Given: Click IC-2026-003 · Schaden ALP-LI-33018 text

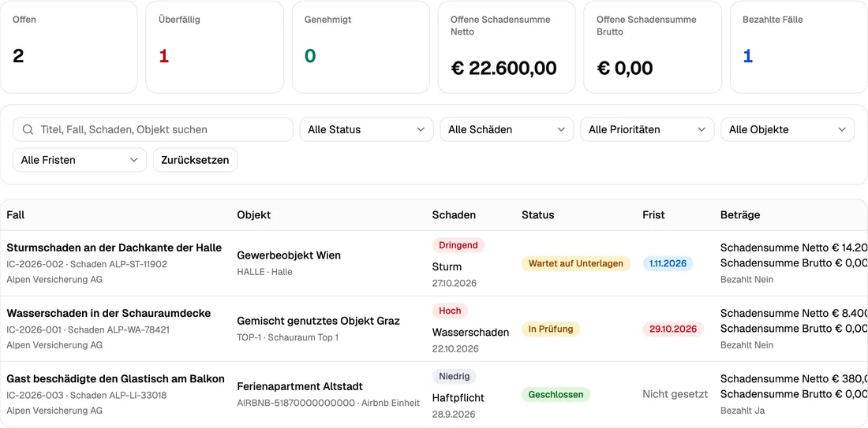Looking at the screenshot, I should 86,396.
